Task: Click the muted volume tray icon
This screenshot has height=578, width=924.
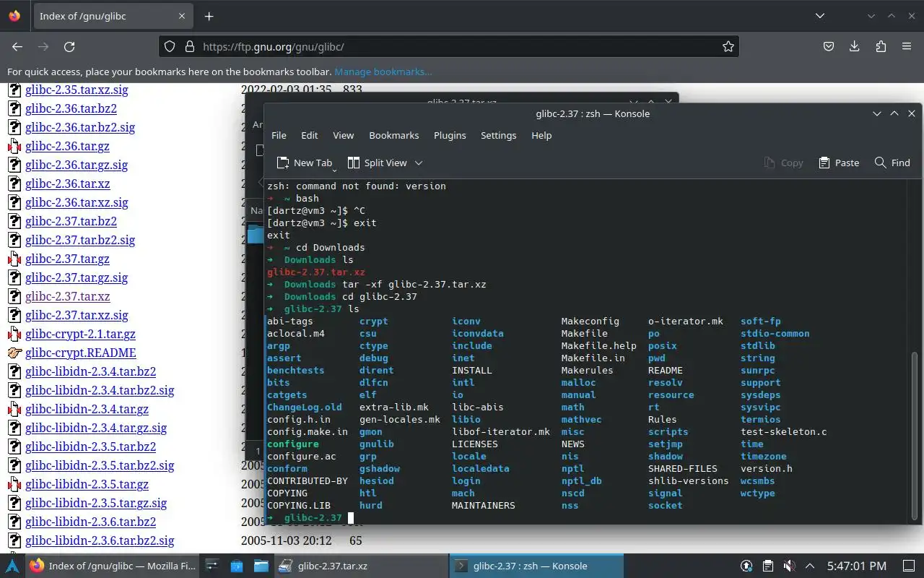Action: point(790,566)
